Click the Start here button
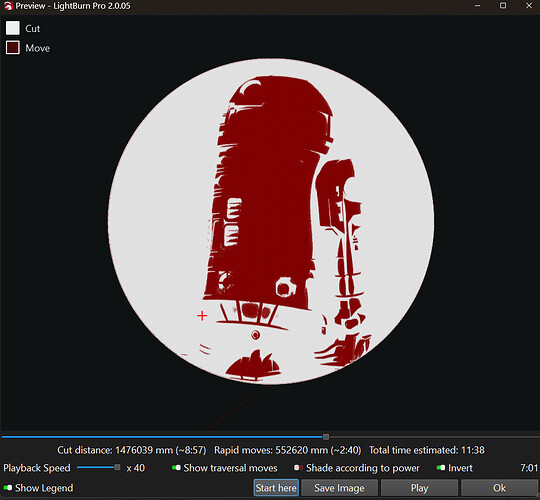The height and width of the screenshot is (500, 540). pos(276,488)
